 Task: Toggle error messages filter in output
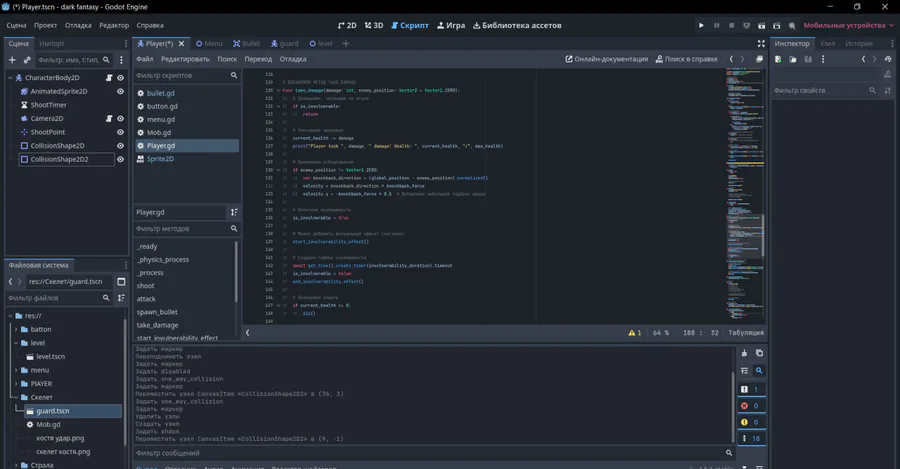(x=744, y=405)
